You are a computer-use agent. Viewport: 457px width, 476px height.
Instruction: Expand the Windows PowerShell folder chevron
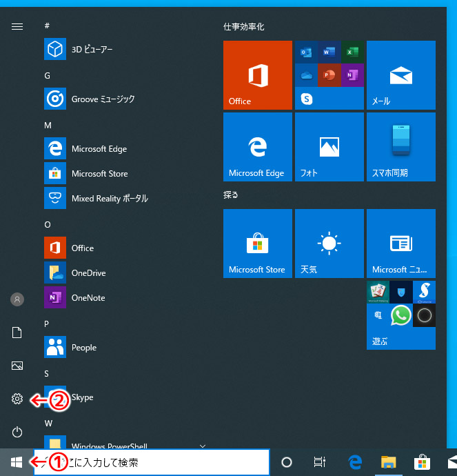pyautogui.click(x=203, y=446)
